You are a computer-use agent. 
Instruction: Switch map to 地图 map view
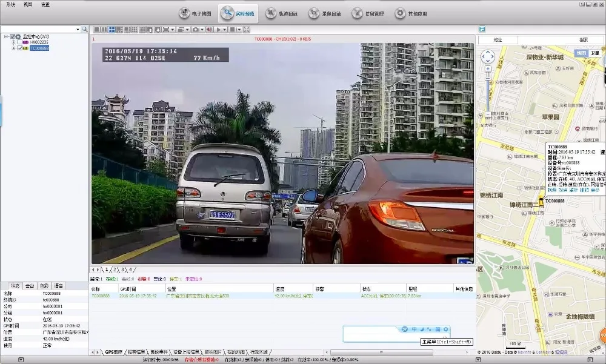[581, 53]
